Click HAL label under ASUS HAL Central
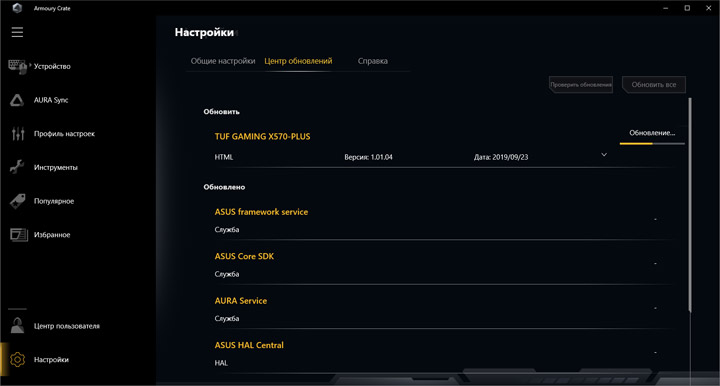The height and width of the screenshot is (386, 720). pyautogui.click(x=221, y=363)
